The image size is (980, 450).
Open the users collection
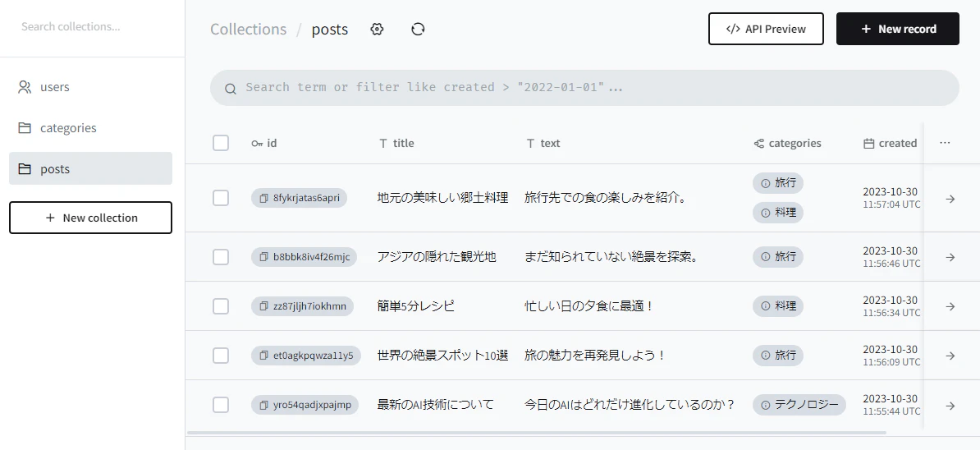[x=90, y=87]
